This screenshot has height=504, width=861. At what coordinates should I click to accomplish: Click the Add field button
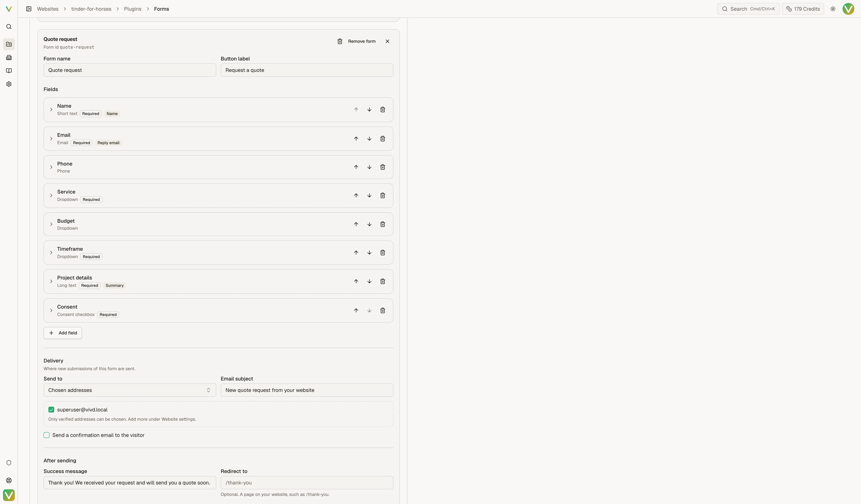(x=63, y=333)
